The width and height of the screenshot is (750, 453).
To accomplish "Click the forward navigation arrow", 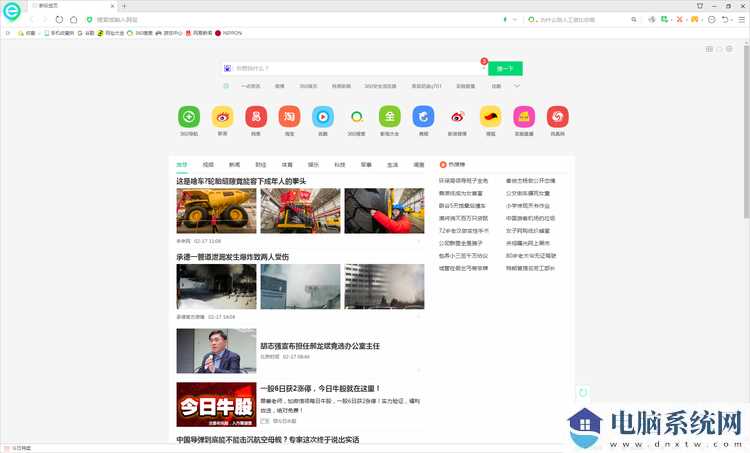I will [x=45, y=20].
